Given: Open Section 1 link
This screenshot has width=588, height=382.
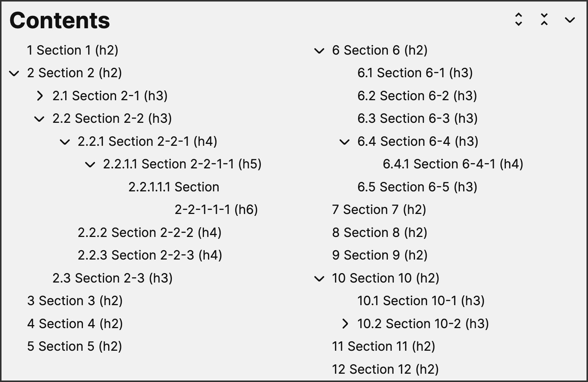Looking at the screenshot, I should tap(73, 50).
